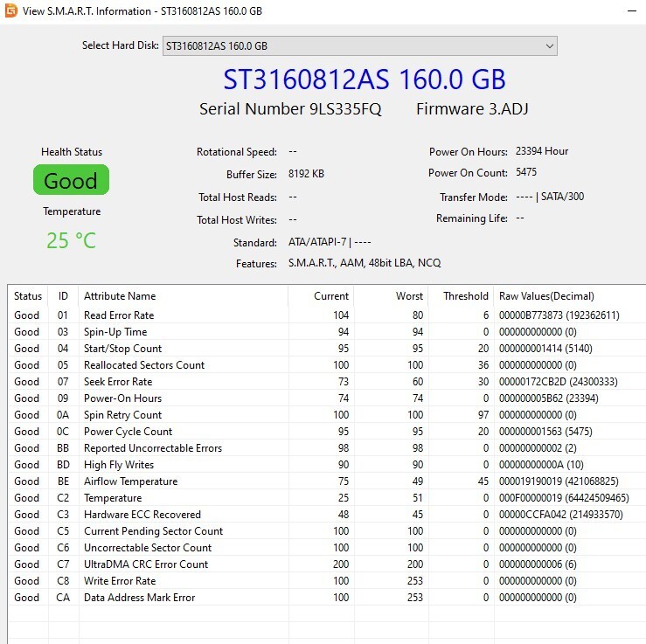Click threshold value 45 for Airflow Temperature
Viewport: 646px width, 644px height.
(483, 481)
